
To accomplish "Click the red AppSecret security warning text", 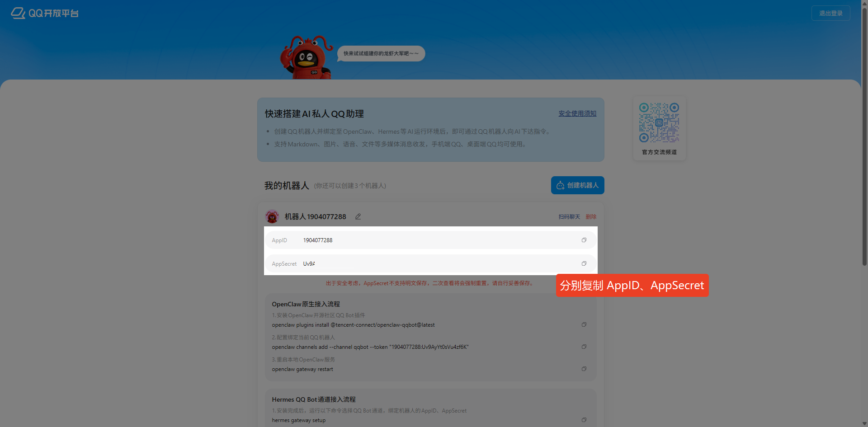I will click(x=430, y=283).
